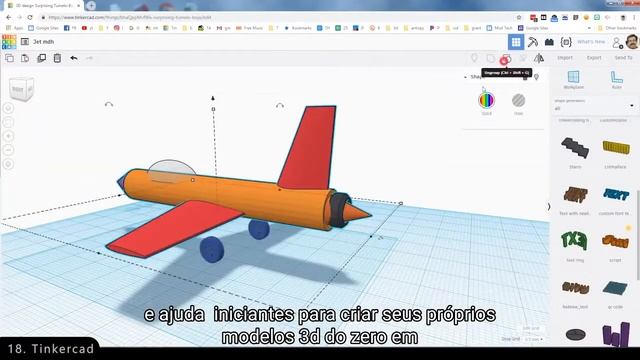This screenshot has width=640, height=360.
Task: Select the Hole striped swatch
Action: click(518, 100)
